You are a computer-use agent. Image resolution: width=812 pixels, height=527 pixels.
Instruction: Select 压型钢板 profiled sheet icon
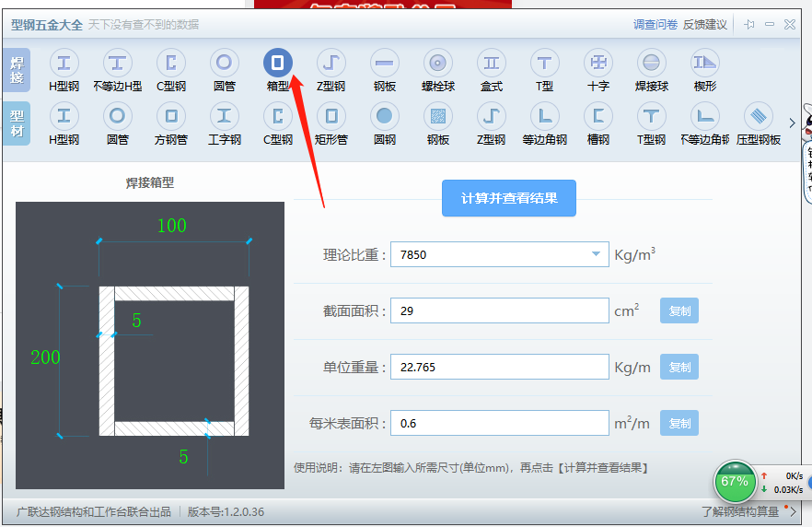pos(759,116)
